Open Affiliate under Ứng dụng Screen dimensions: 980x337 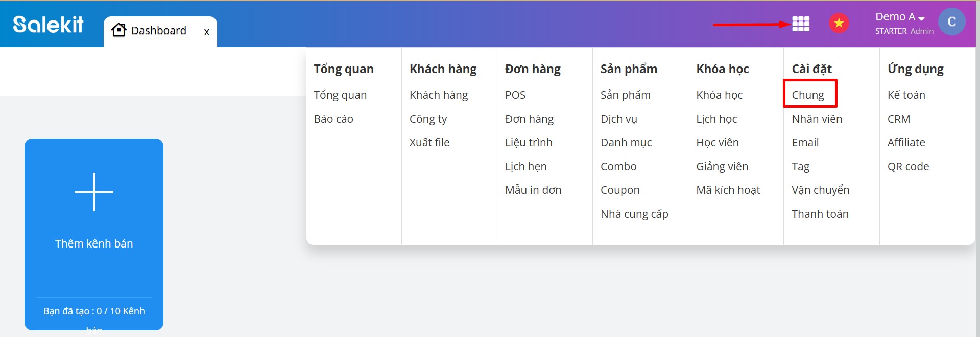click(x=906, y=143)
